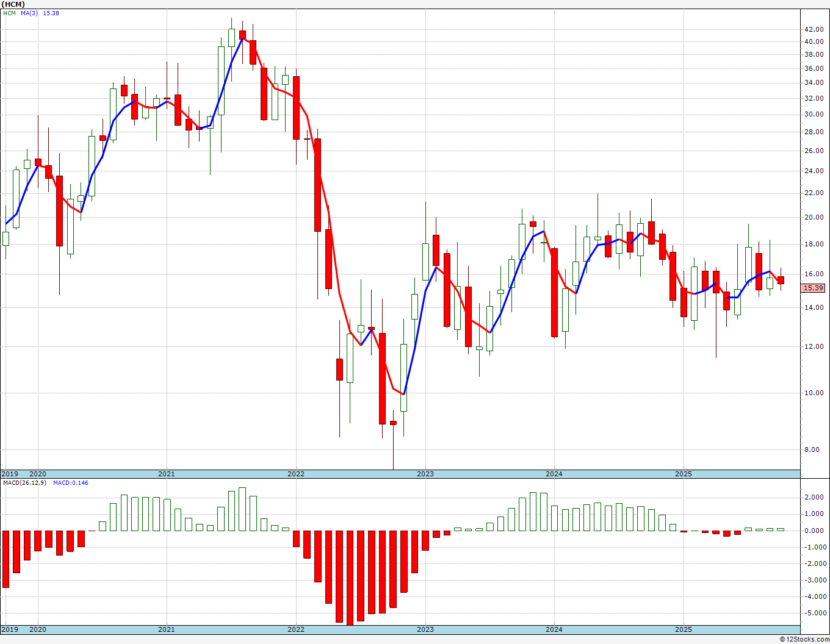Select the "40.00" price axis label
This screenshot has width=830, height=644.
pyautogui.click(x=814, y=42)
